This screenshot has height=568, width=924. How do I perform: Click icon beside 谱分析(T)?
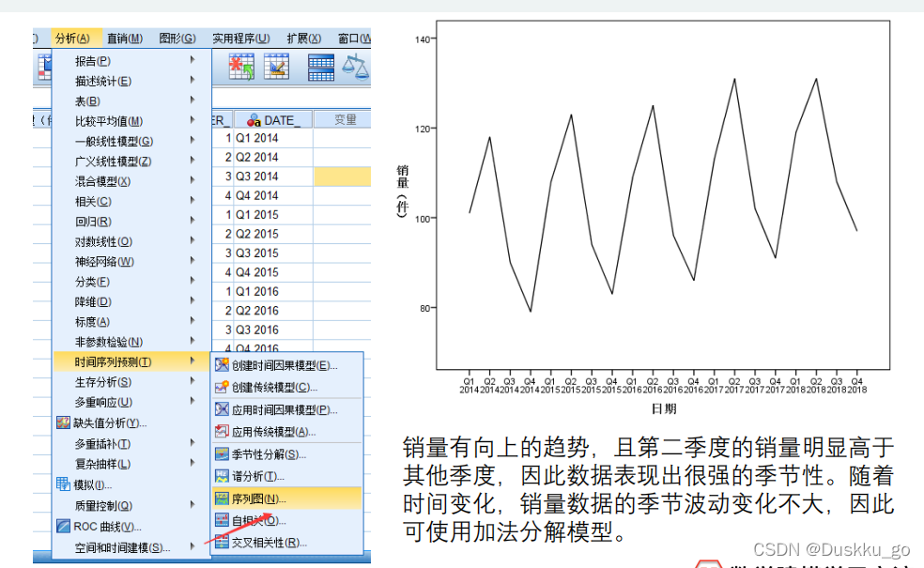(x=222, y=476)
